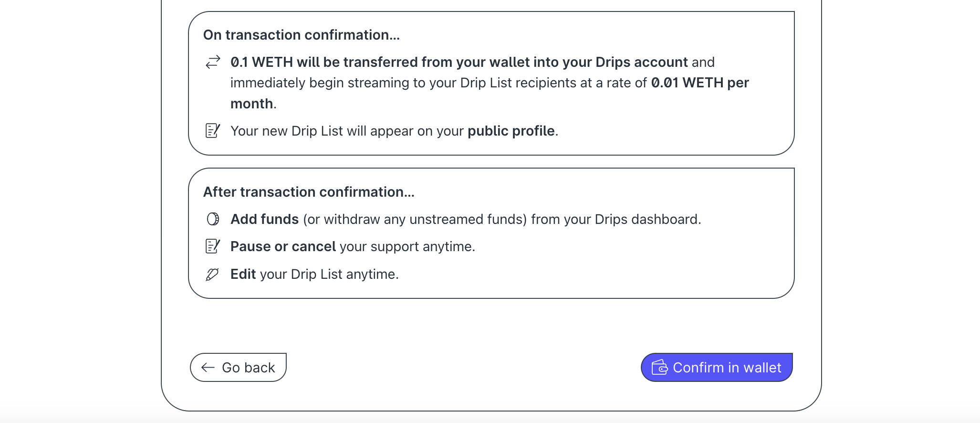Click the list-edit icon beside public profile line
The height and width of the screenshot is (423, 980).
(x=213, y=130)
